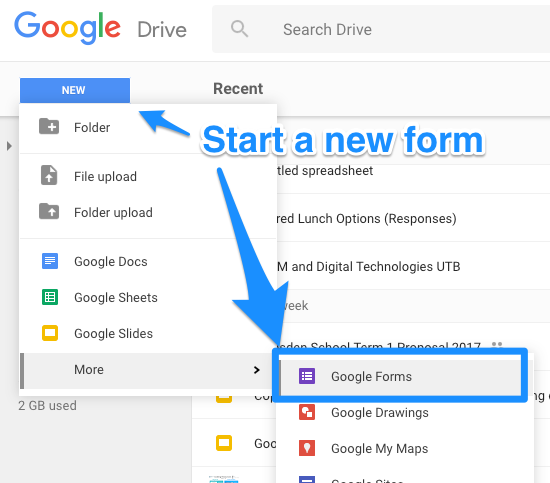Click the Folder upload icon
The image size is (550, 483).
pyautogui.click(x=49, y=211)
